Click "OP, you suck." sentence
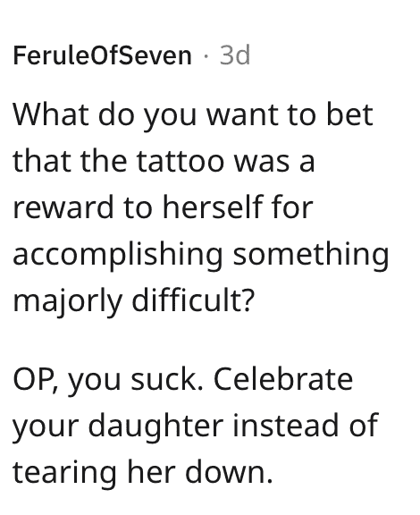The width and height of the screenshot is (420, 515). click(x=108, y=381)
